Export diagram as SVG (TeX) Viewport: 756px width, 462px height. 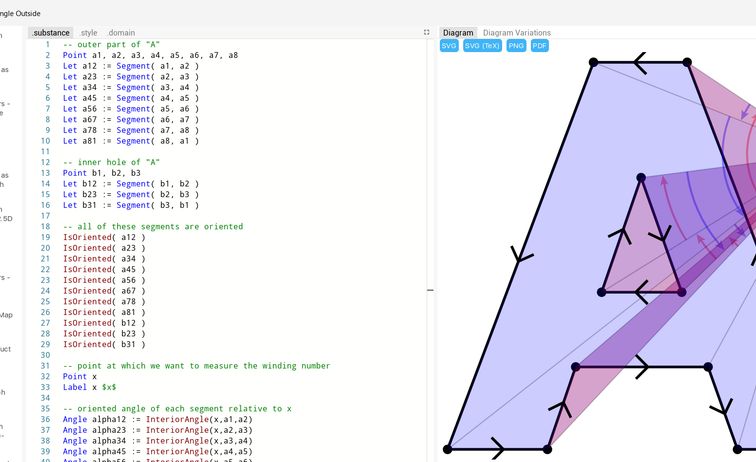[482, 46]
